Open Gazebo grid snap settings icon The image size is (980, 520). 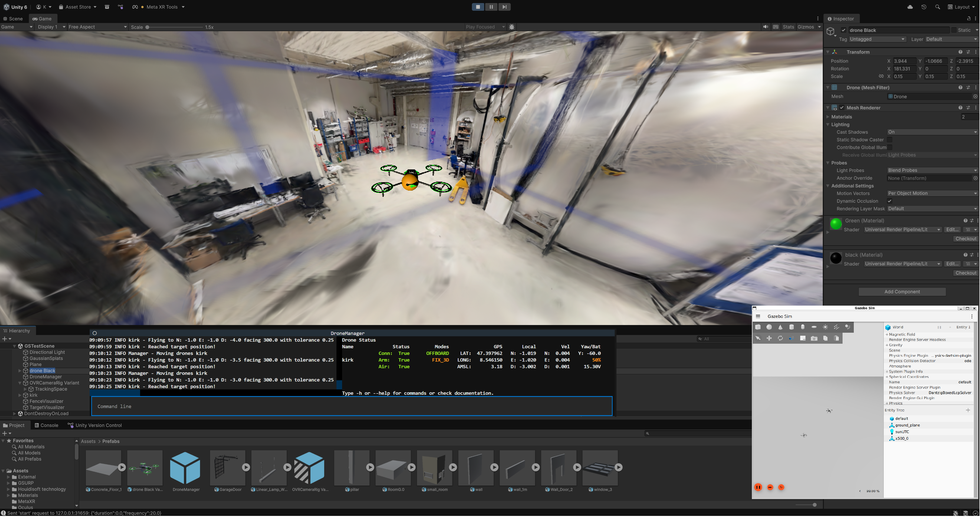pyautogui.click(x=803, y=338)
